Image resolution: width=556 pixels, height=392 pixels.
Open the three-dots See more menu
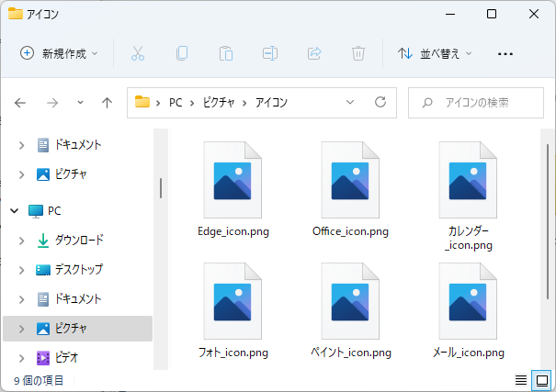click(x=505, y=54)
